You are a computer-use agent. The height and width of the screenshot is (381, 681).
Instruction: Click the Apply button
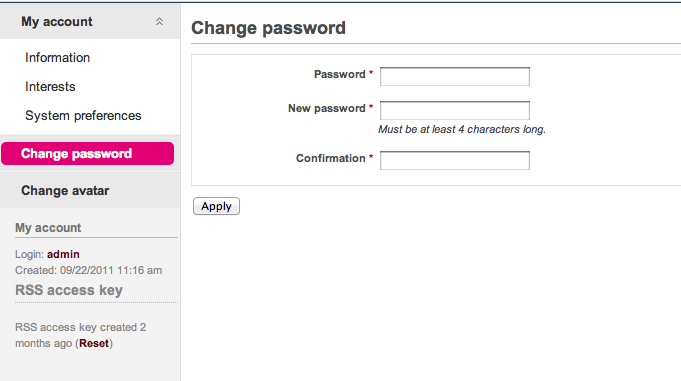pyautogui.click(x=216, y=206)
